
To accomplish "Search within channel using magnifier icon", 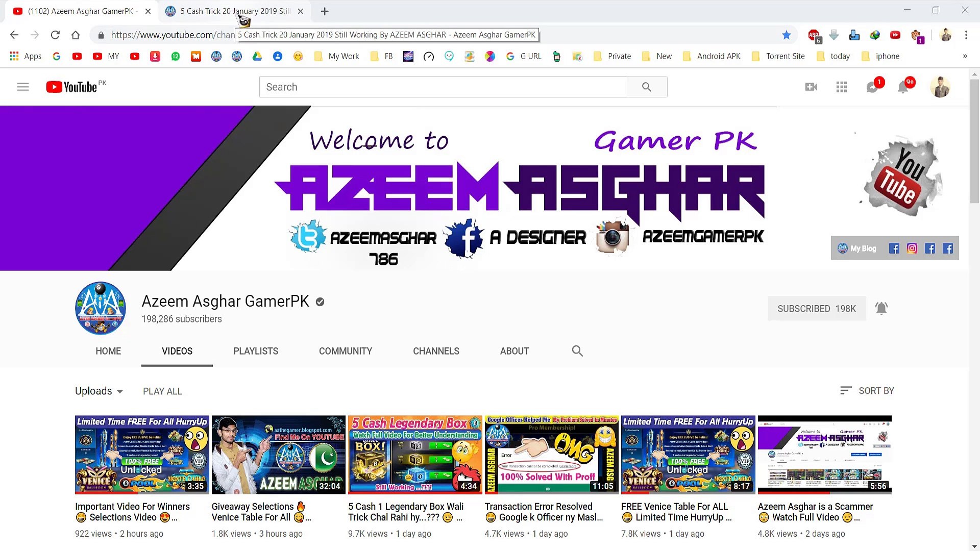I will coord(577,351).
